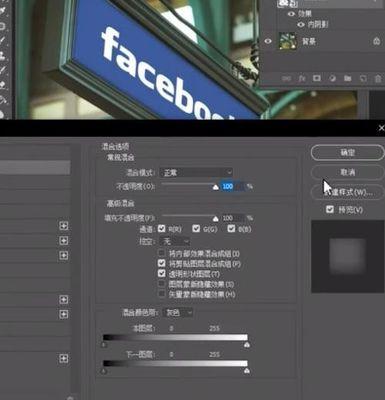Uncheck 透明形状图层(T) checkbox
The width and height of the screenshot is (385, 400).
click(162, 274)
